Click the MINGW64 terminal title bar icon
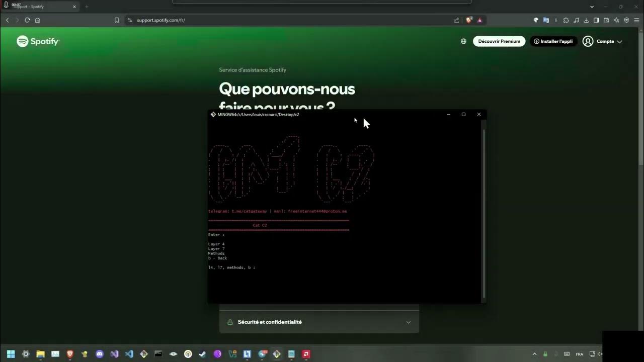Image resolution: width=644 pixels, height=362 pixels. coord(213,114)
